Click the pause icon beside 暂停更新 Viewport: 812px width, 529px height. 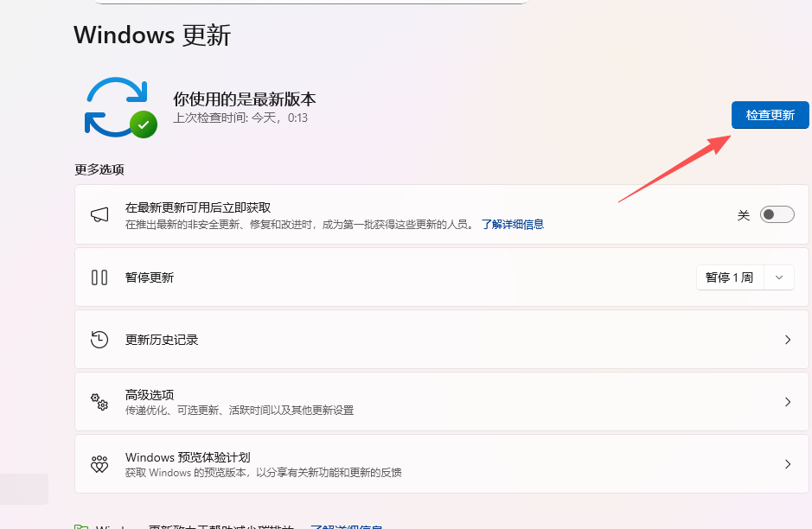click(99, 277)
